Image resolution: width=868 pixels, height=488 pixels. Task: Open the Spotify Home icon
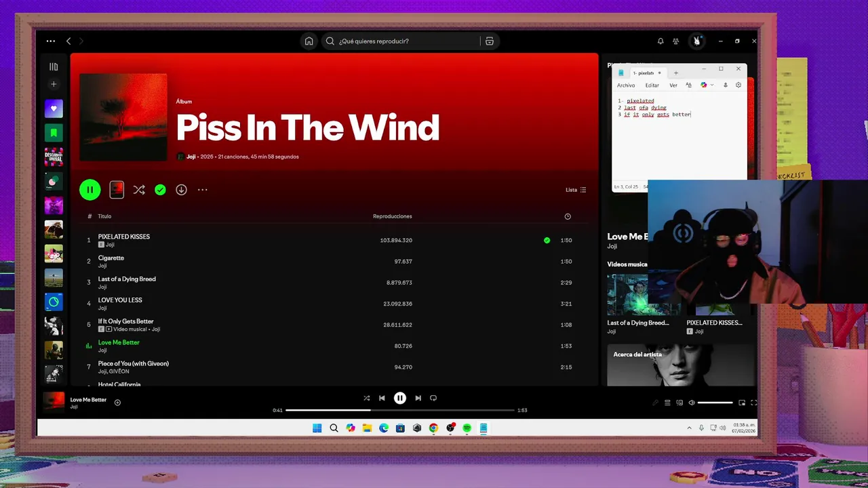tap(309, 41)
